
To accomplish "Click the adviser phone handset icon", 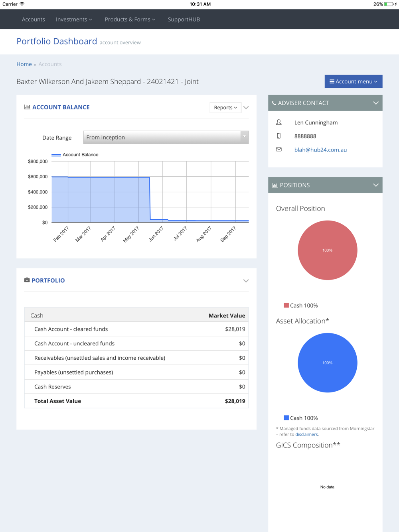I will 274,103.
